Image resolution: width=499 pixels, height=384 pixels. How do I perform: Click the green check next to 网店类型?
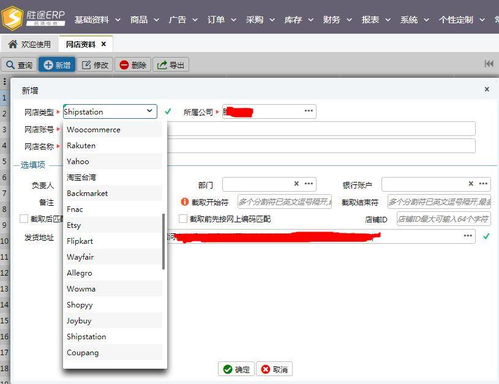click(168, 112)
